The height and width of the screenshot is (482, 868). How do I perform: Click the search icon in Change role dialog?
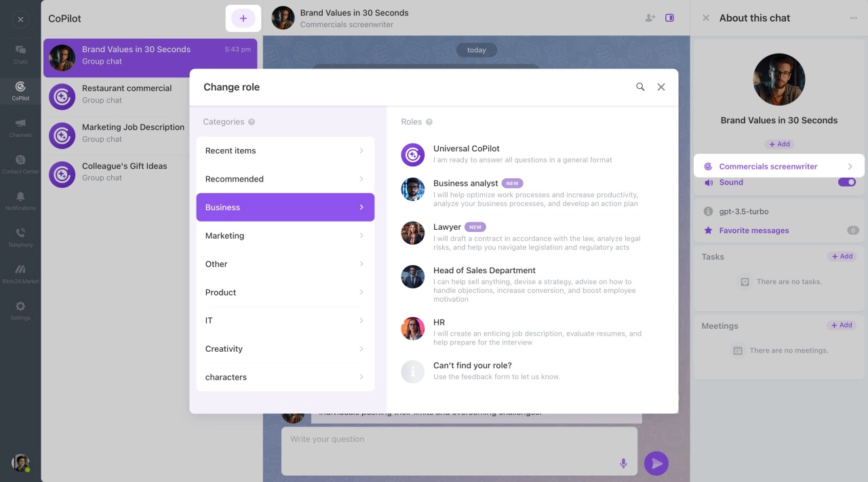[x=640, y=87]
